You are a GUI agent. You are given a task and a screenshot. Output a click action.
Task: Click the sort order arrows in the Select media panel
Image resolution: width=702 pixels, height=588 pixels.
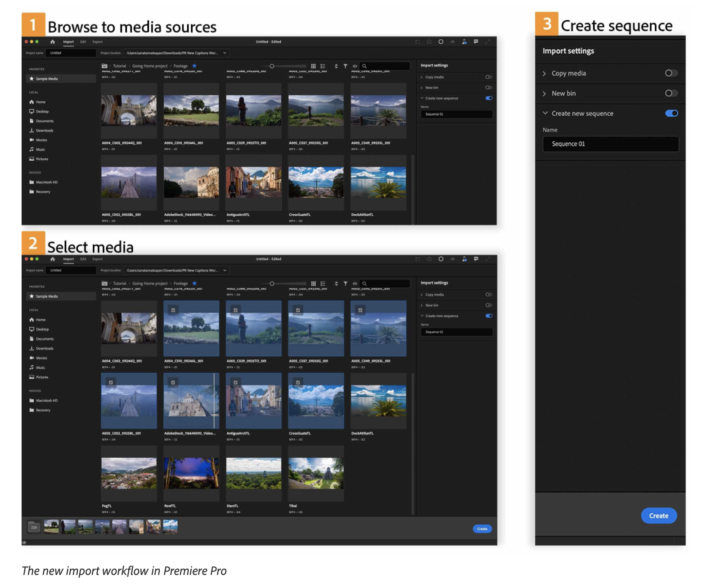click(336, 284)
